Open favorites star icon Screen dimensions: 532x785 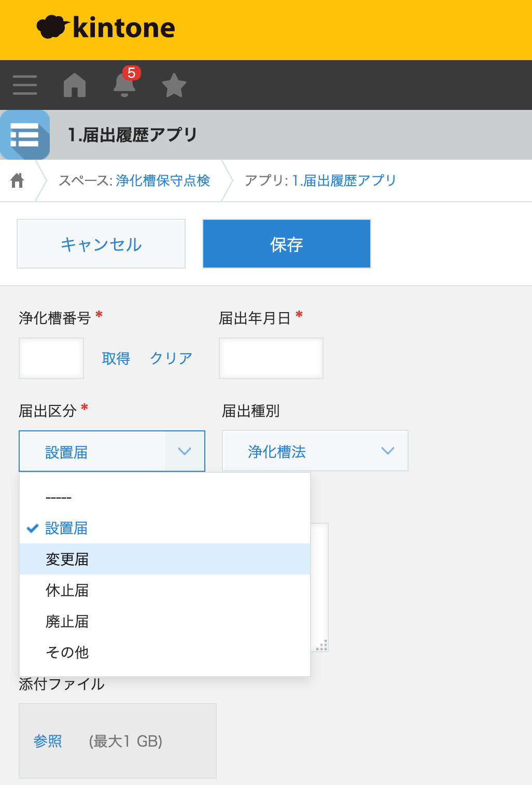[174, 85]
